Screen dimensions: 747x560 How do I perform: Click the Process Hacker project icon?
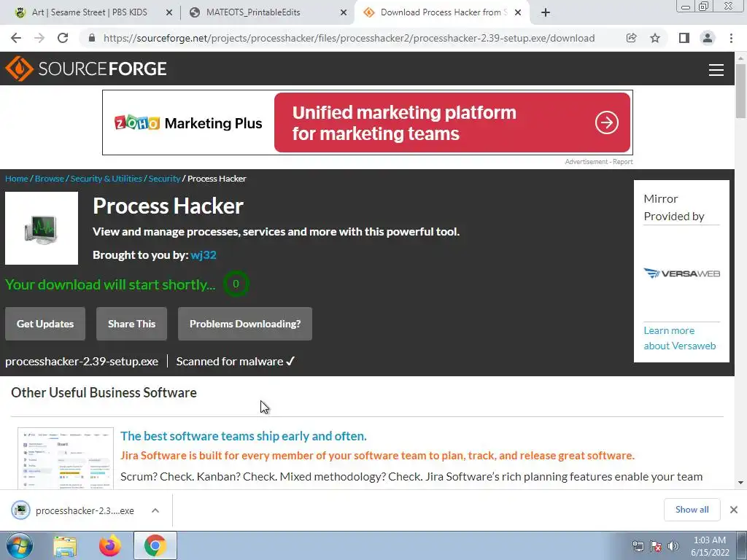coord(42,228)
